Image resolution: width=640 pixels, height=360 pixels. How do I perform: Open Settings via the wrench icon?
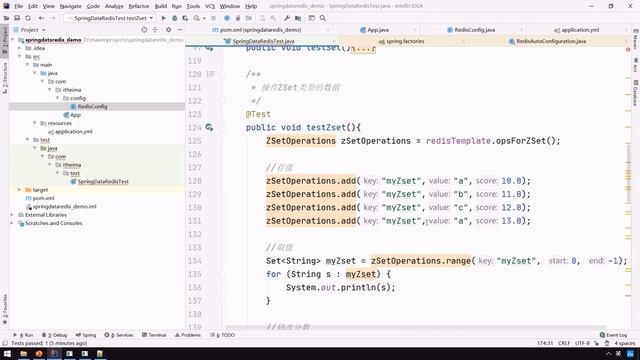tap(287, 18)
